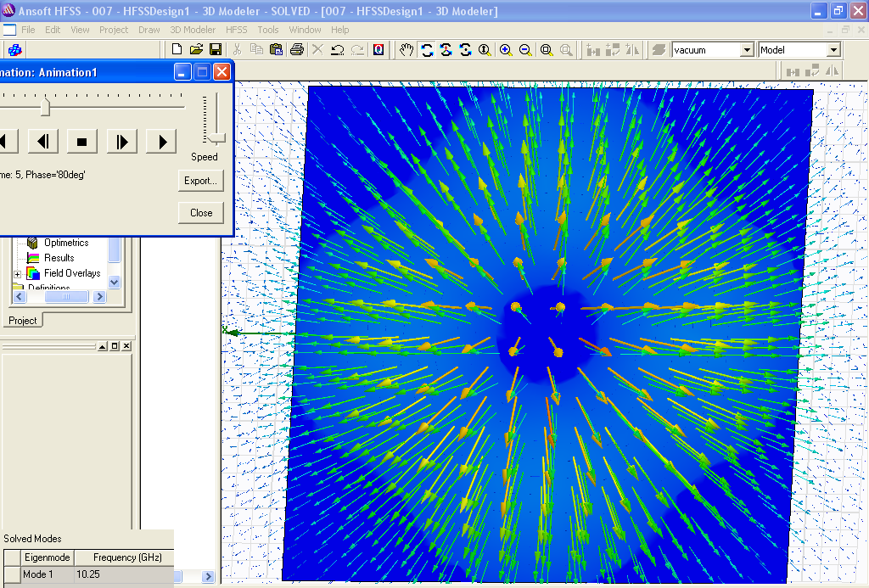Open the Tools menu
The image size is (869, 588).
[267, 30]
